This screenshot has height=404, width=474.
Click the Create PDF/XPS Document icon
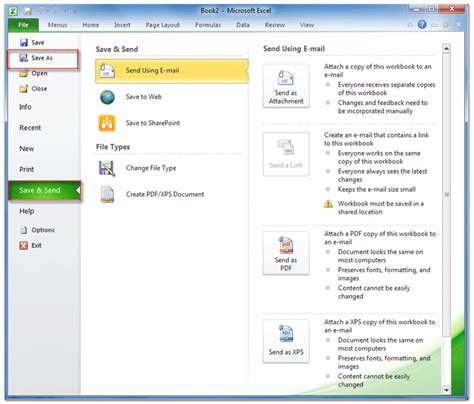107,194
